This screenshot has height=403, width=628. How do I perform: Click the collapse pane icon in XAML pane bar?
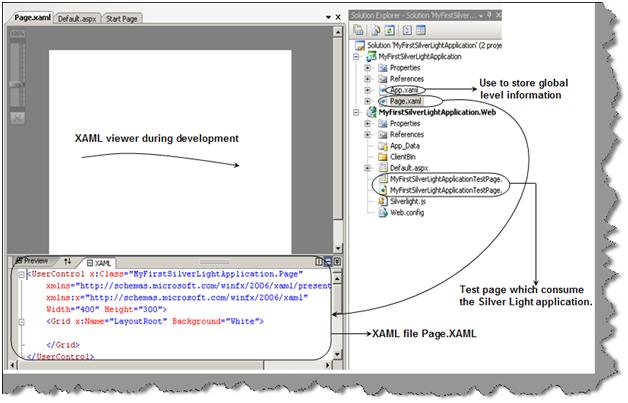coord(337,262)
